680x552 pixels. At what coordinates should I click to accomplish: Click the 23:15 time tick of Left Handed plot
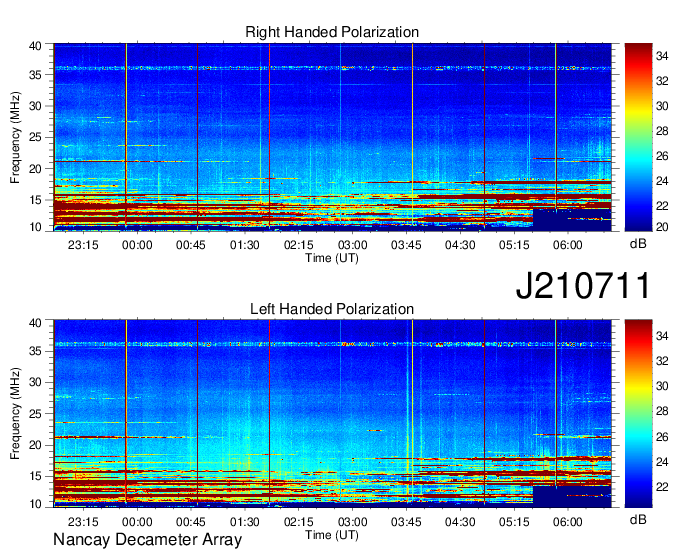click(x=83, y=521)
